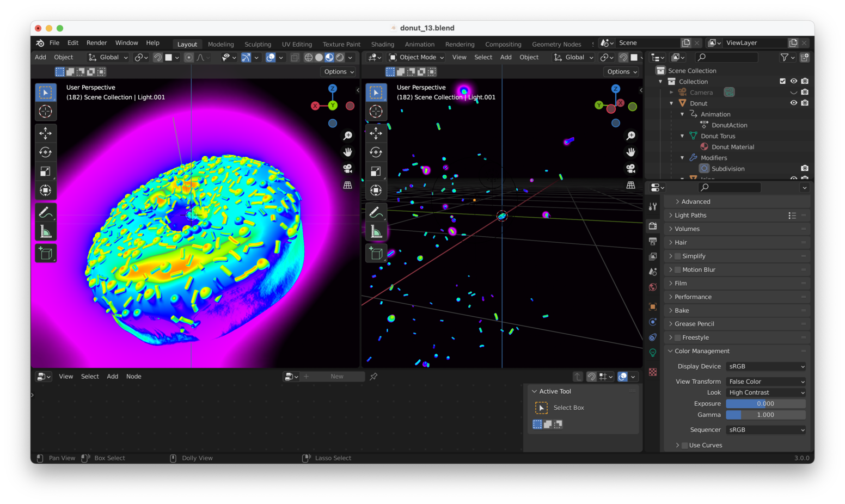Hide the Donut object in outliner
The image size is (845, 504).
(x=793, y=103)
